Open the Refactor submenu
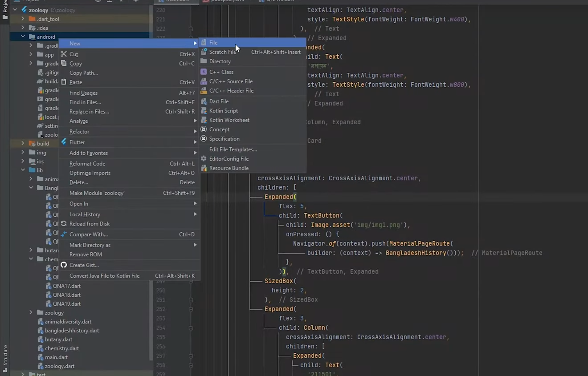The image size is (588, 376). (79, 132)
